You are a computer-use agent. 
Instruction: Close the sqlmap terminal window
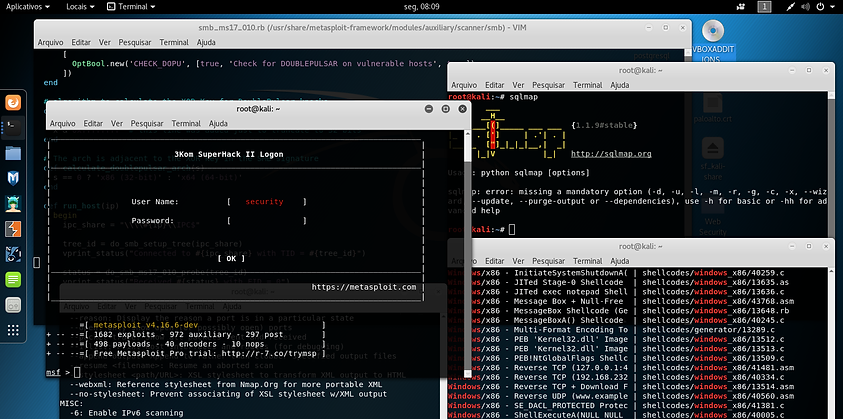(826, 70)
